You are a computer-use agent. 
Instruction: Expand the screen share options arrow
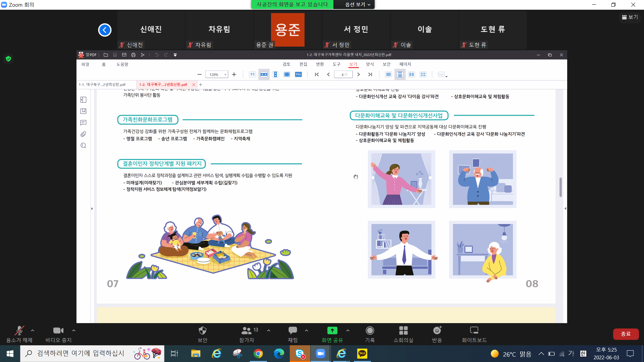tap(348, 330)
